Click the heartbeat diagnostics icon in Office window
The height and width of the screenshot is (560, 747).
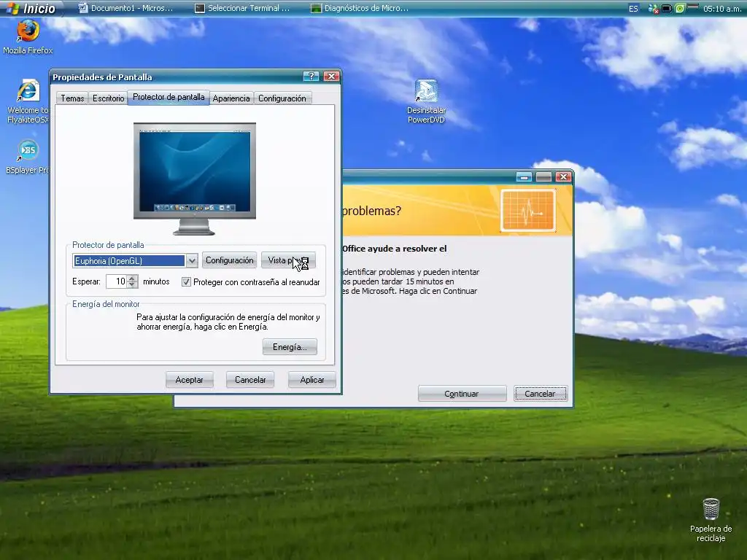[x=528, y=211]
